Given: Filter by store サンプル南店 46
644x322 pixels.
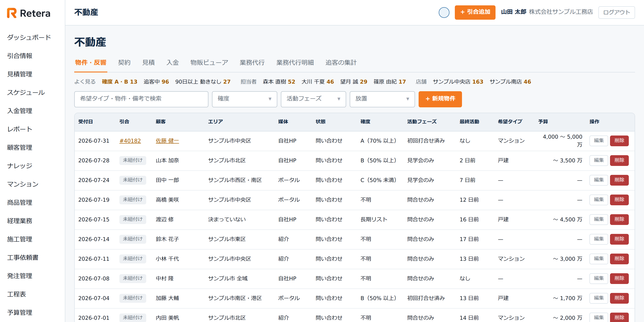Looking at the screenshot, I should pyautogui.click(x=510, y=82).
